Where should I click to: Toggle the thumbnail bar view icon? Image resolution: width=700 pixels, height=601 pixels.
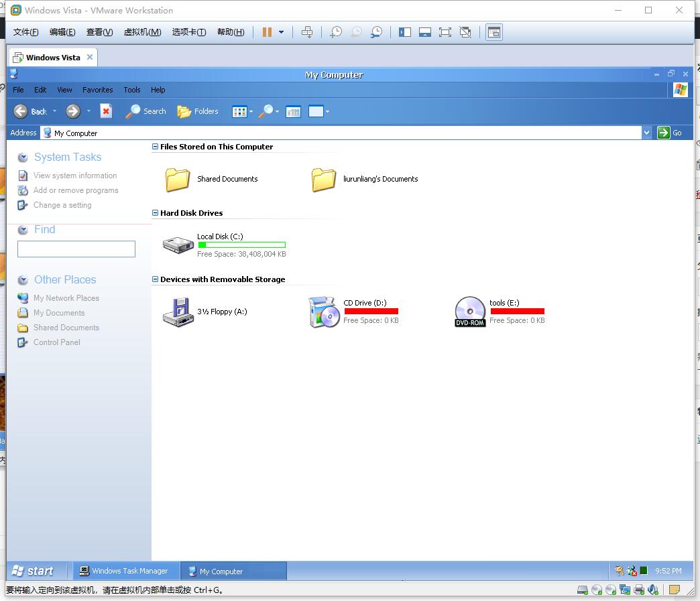point(425,32)
